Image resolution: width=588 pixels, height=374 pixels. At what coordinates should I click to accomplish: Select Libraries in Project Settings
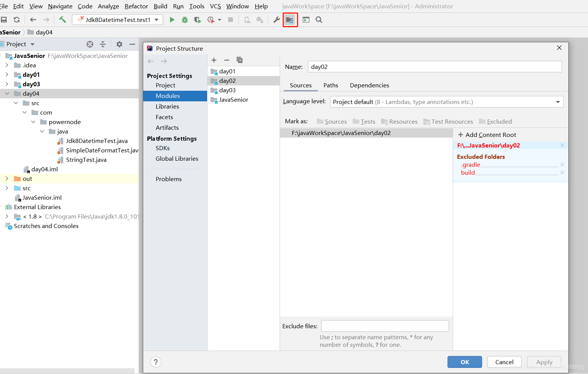(167, 106)
